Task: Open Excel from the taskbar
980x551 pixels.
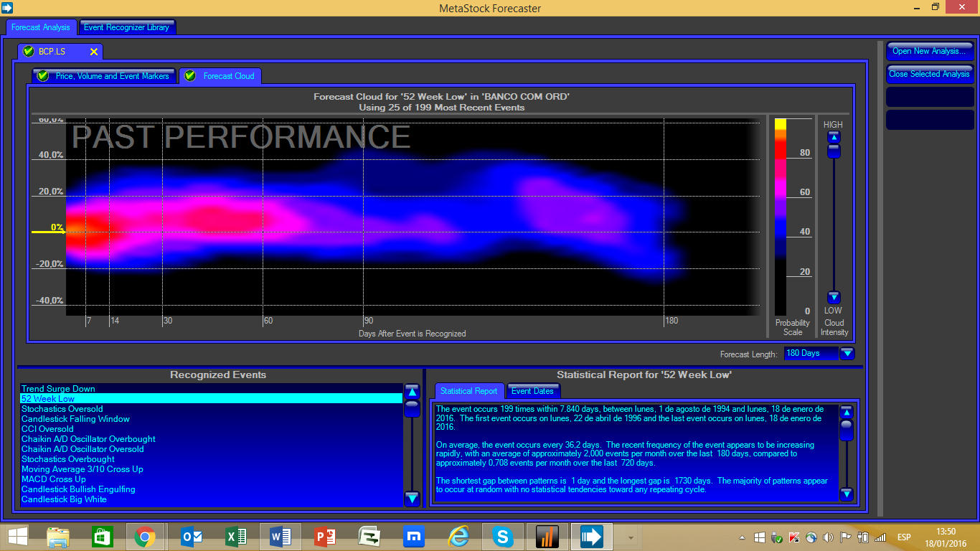Action: coord(235,536)
